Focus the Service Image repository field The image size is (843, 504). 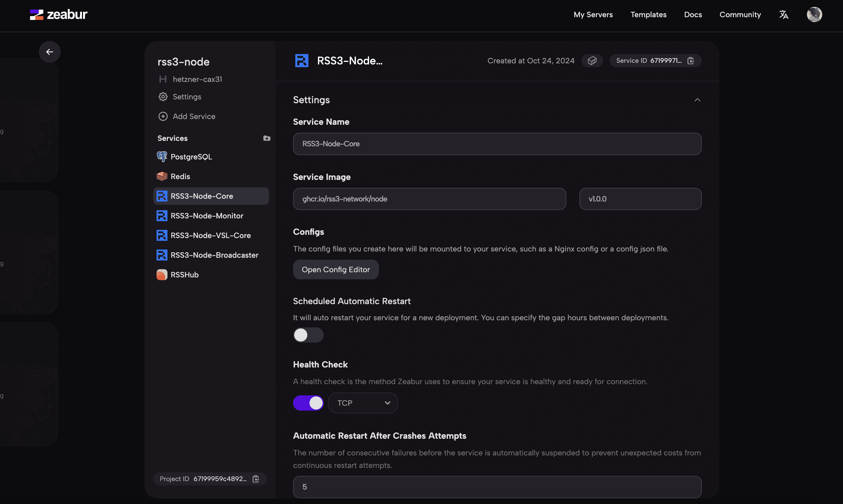(x=429, y=199)
